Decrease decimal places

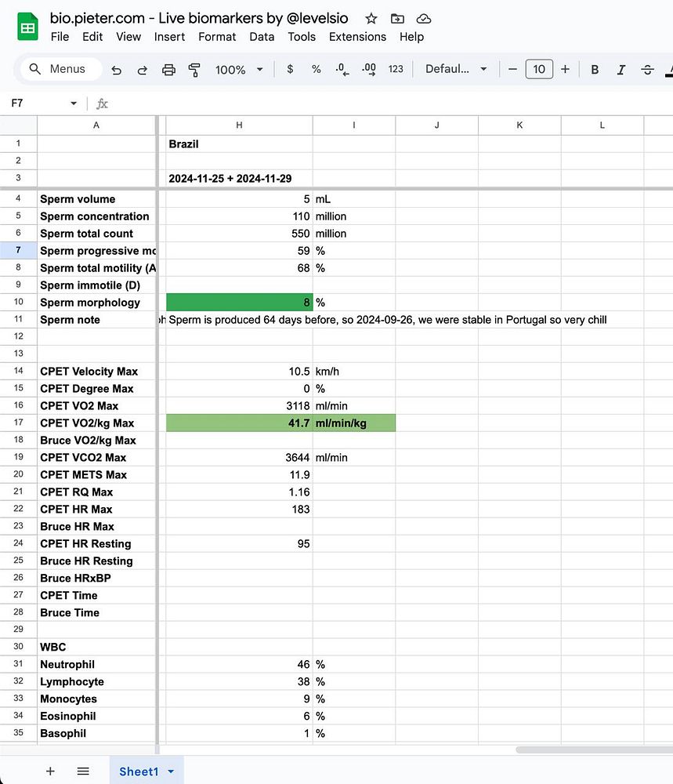coord(342,69)
